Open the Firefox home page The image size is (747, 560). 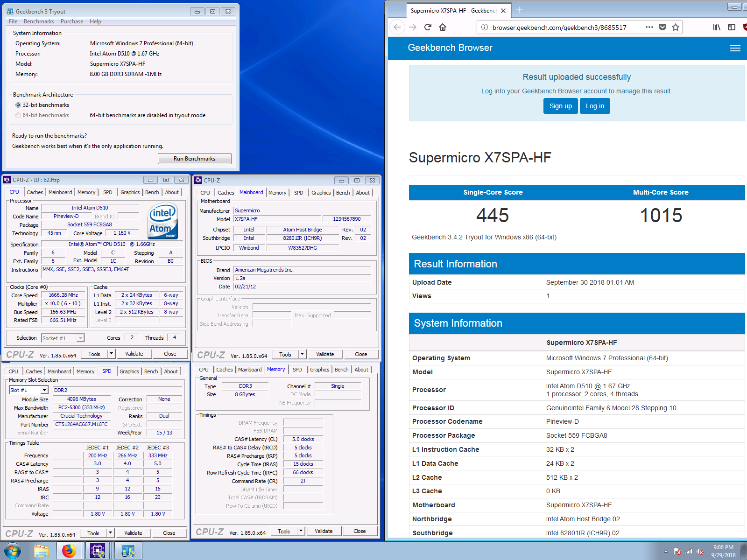[x=443, y=27]
